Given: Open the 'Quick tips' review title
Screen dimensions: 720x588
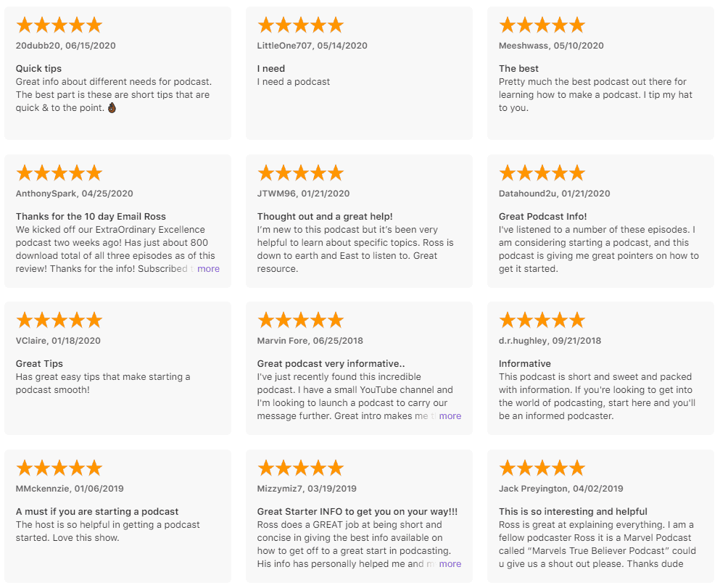Looking at the screenshot, I should pyautogui.click(x=38, y=69).
